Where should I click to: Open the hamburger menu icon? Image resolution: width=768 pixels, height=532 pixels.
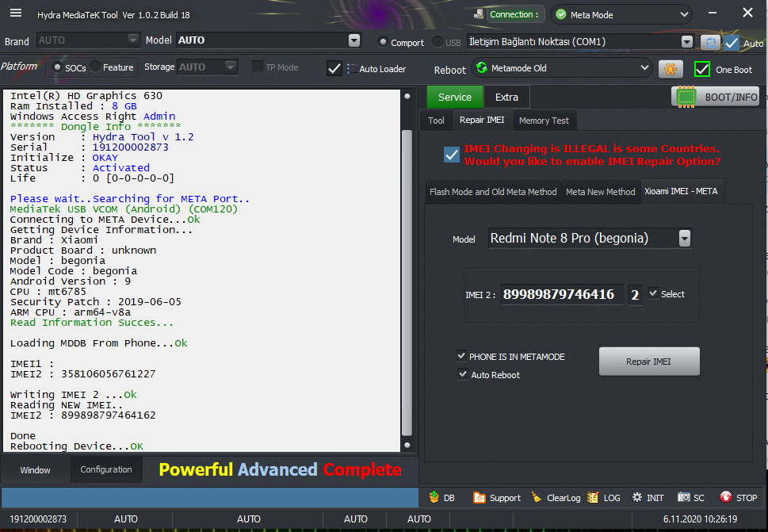coord(16,13)
